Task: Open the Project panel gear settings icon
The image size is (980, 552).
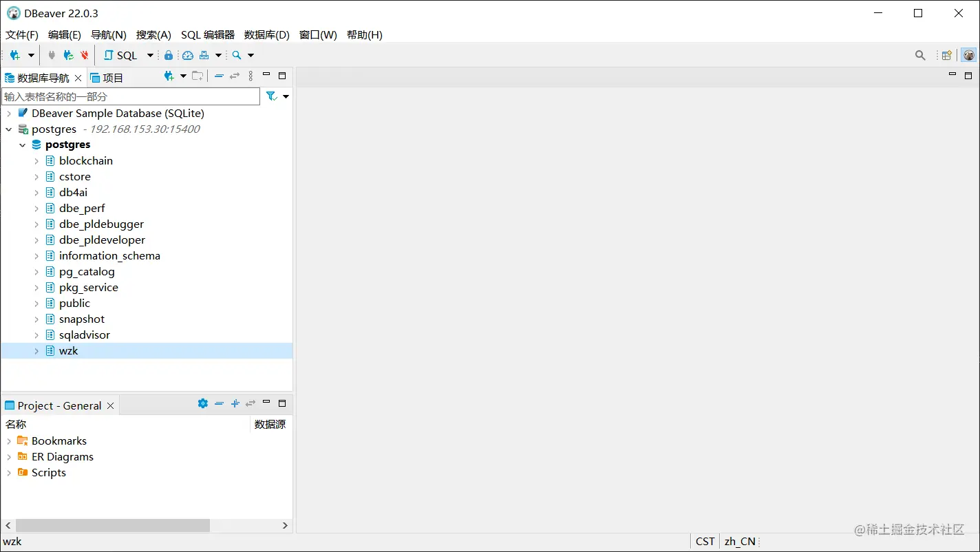Action: (x=202, y=403)
